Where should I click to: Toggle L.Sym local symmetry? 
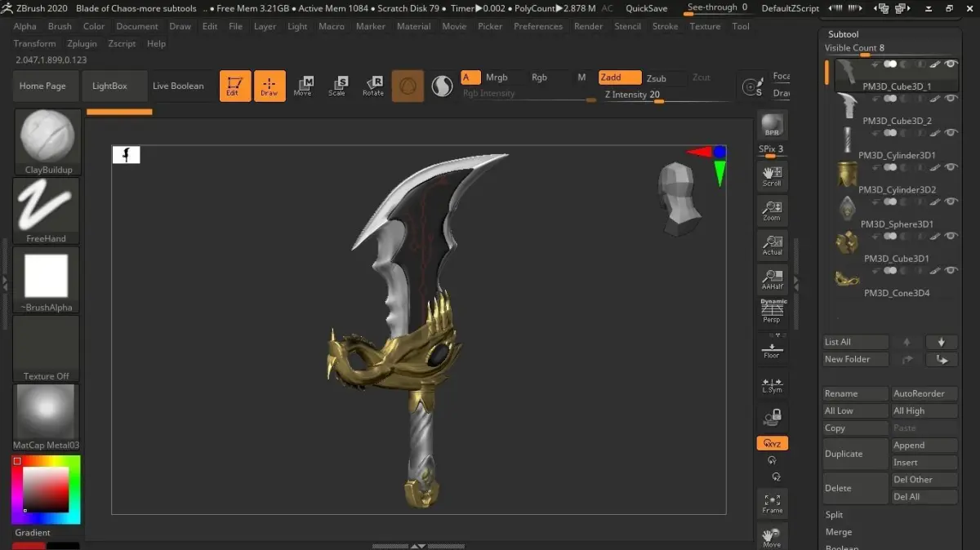pyautogui.click(x=772, y=385)
